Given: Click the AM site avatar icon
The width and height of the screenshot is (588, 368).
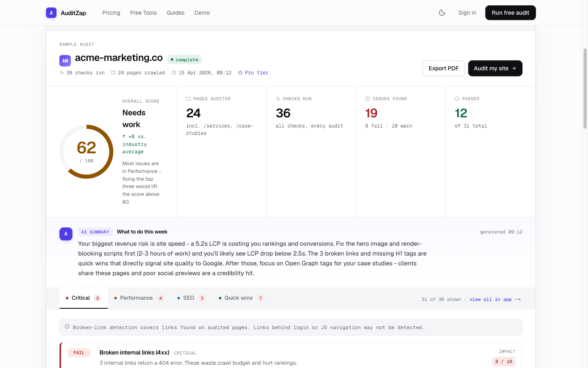Looking at the screenshot, I should tap(65, 61).
